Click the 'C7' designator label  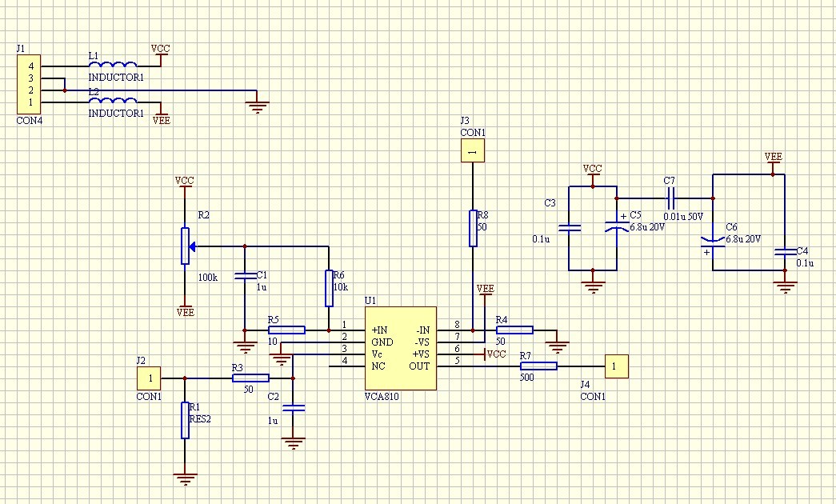click(x=669, y=181)
